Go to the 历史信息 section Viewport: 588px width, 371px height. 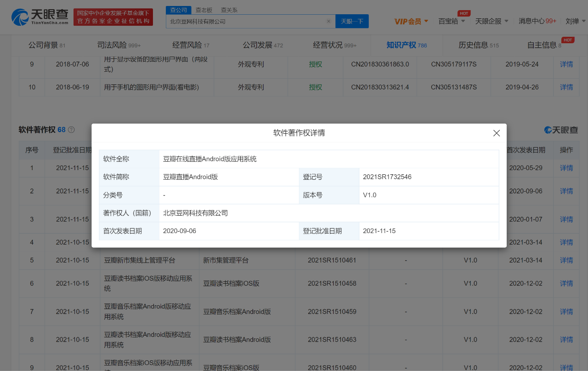coord(479,45)
